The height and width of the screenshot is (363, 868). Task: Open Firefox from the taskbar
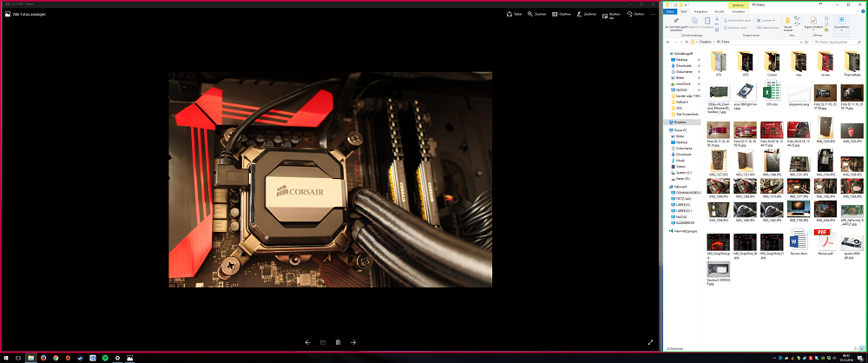click(x=43, y=358)
